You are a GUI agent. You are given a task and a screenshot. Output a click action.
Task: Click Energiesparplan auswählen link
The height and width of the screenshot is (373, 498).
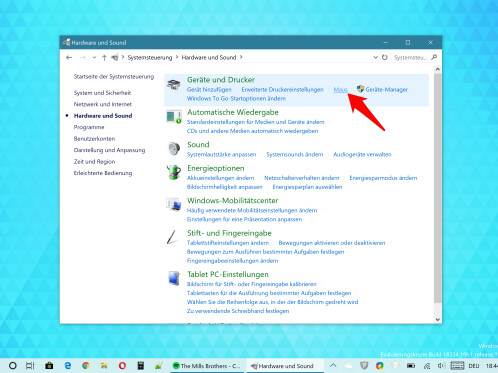[307, 187]
